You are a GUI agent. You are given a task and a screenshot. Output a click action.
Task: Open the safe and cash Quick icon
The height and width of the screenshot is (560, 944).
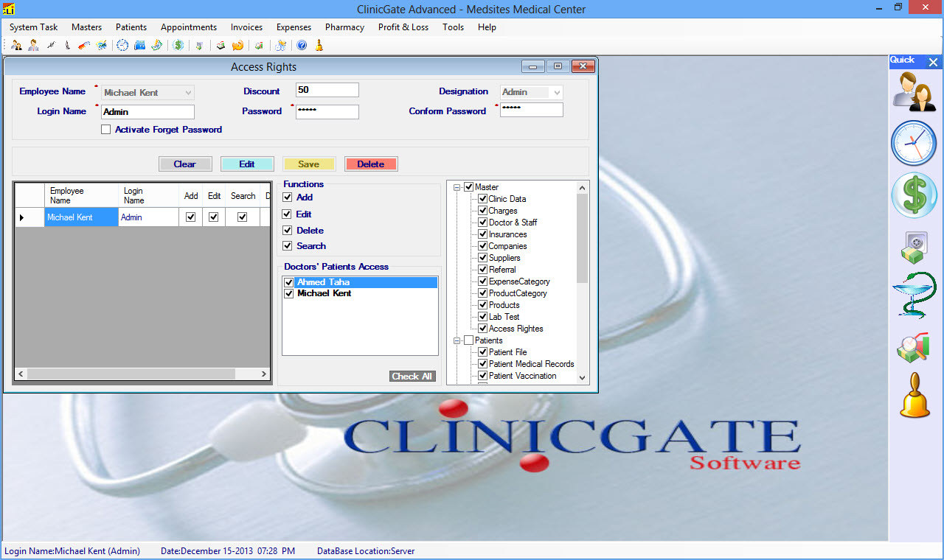click(x=914, y=247)
